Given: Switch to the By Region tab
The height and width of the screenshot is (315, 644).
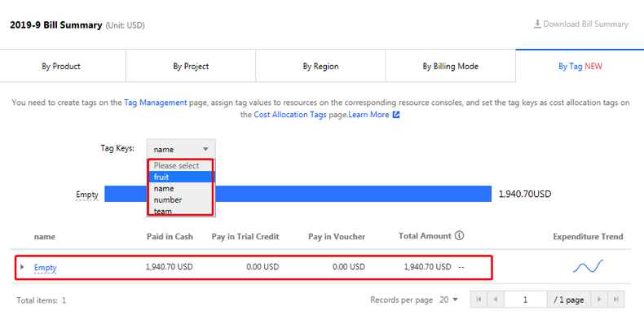Looking at the screenshot, I should click(320, 66).
